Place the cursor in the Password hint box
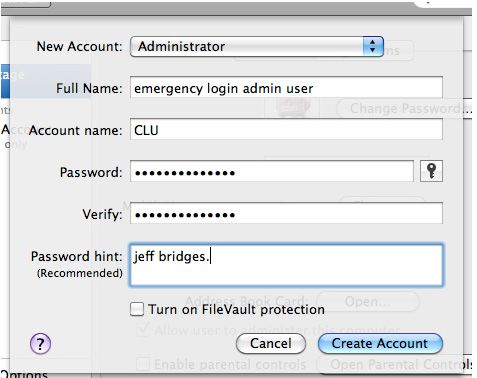 pos(286,265)
